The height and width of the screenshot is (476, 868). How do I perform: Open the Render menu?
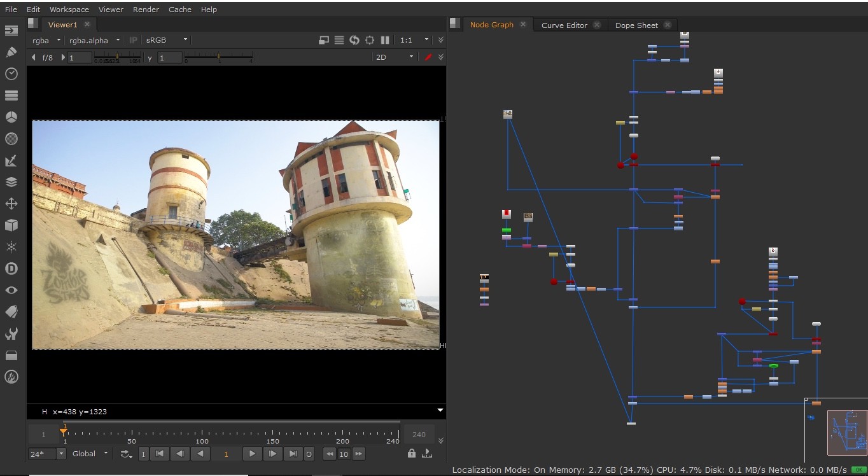(x=146, y=9)
